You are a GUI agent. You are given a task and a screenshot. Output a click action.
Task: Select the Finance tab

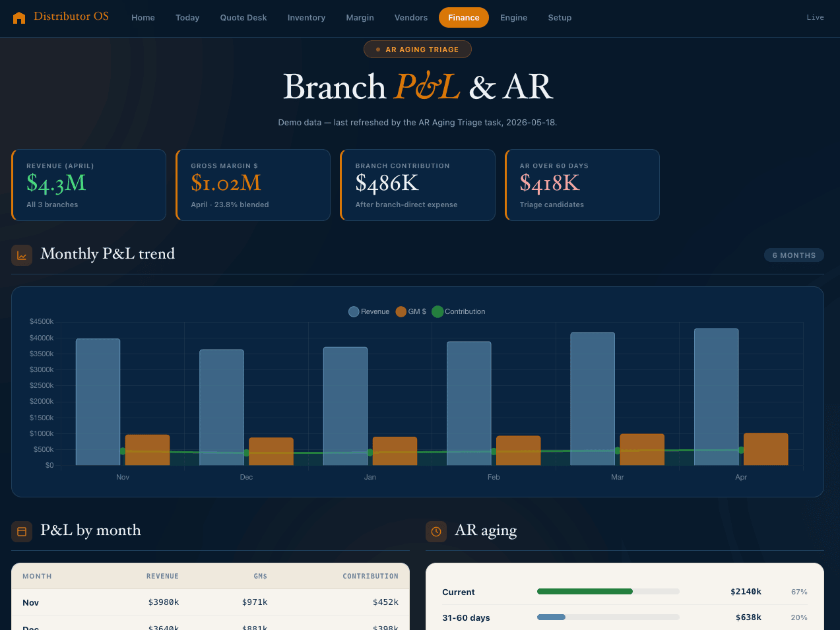click(464, 18)
